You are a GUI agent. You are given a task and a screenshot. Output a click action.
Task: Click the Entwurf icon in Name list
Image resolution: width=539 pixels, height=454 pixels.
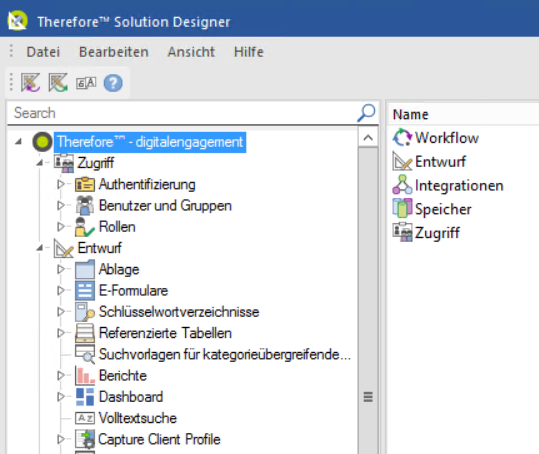pos(402,161)
